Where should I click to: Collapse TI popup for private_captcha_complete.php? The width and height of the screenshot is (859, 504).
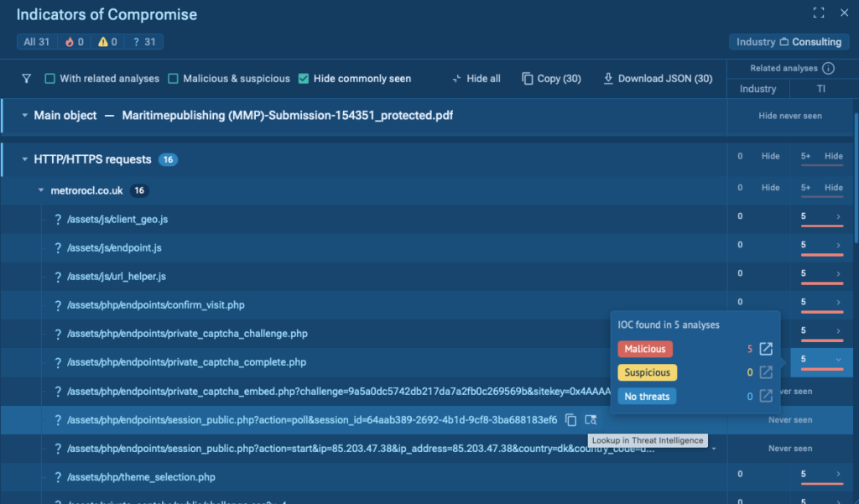(838, 360)
